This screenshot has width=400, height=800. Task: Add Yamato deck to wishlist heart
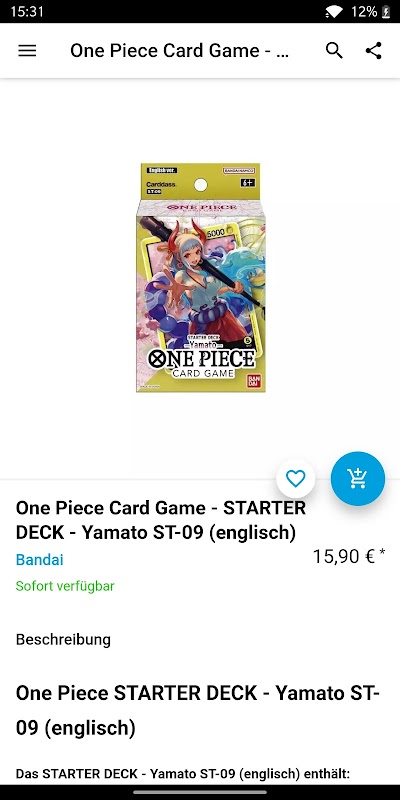(295, 479)
